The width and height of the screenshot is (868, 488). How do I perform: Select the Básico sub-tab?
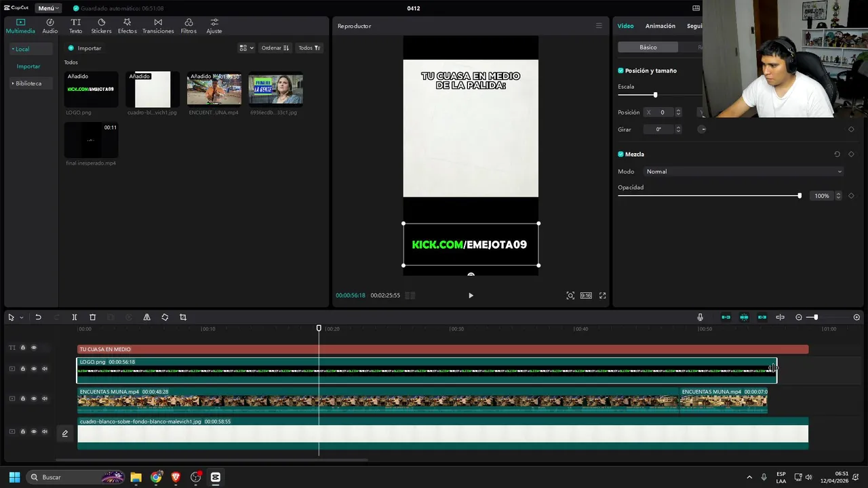(x=648, y=47)
